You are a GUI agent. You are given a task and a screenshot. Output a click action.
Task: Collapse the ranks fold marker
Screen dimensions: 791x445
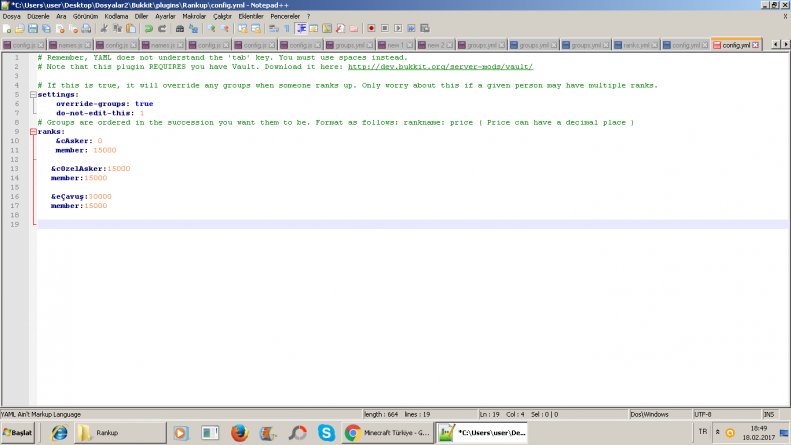(x=33, y=132)
